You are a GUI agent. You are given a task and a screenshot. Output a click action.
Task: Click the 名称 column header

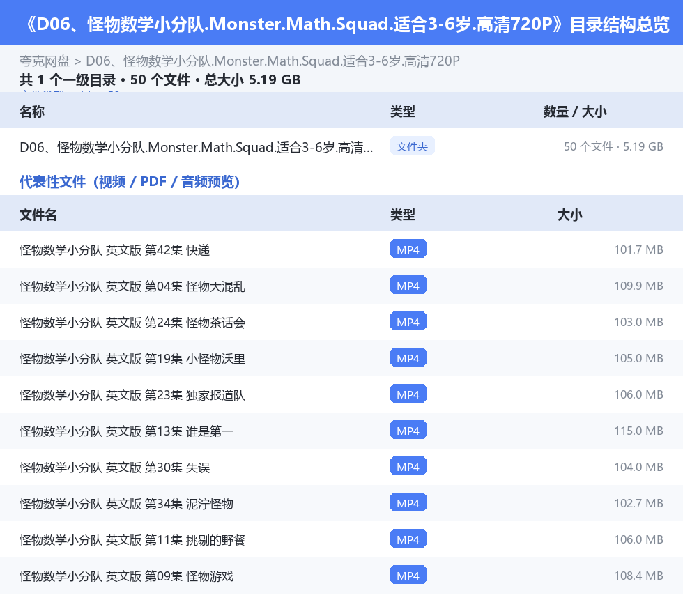[x=32, y=111]
